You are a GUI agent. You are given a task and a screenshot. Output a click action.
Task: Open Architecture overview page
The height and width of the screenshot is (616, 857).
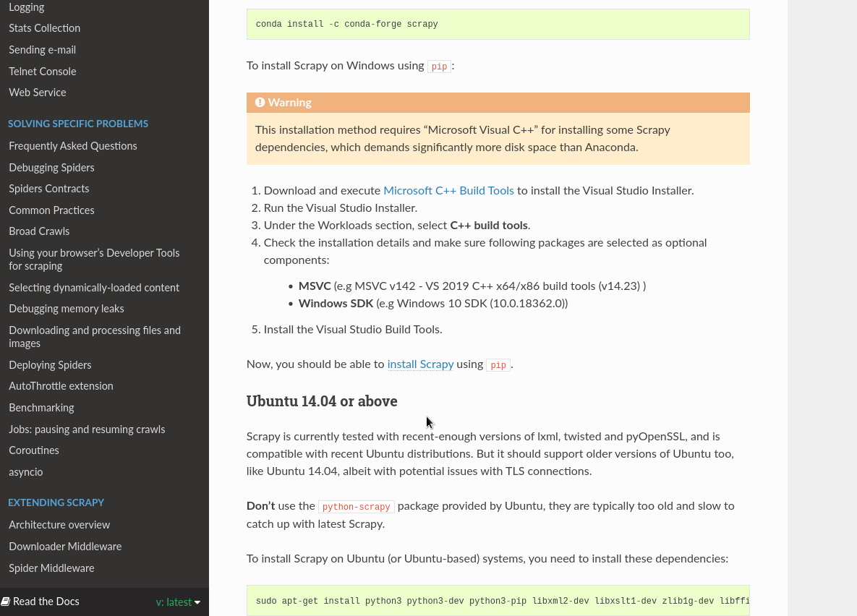59,525
